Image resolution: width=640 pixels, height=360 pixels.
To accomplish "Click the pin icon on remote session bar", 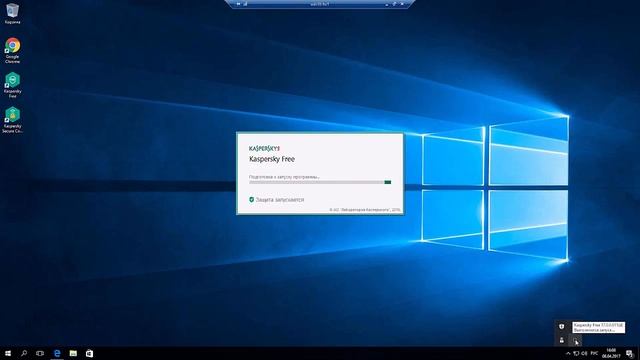I will [x=238, y=4].
